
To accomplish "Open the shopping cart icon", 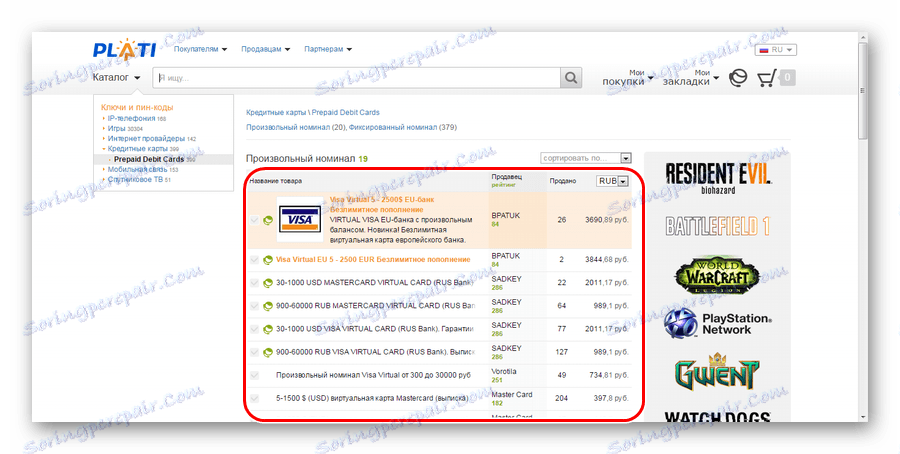I will pos(767,78).
